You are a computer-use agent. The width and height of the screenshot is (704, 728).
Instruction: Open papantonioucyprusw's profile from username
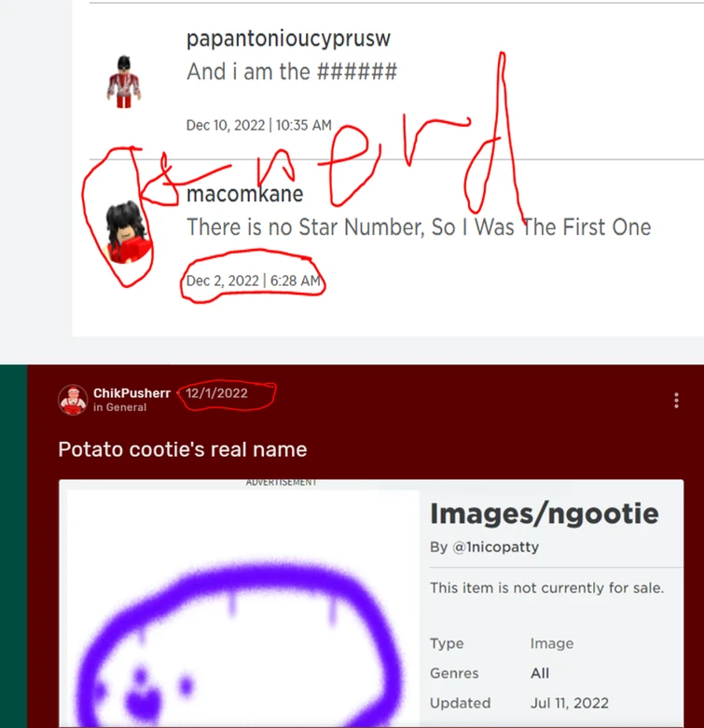click(288, 38)
